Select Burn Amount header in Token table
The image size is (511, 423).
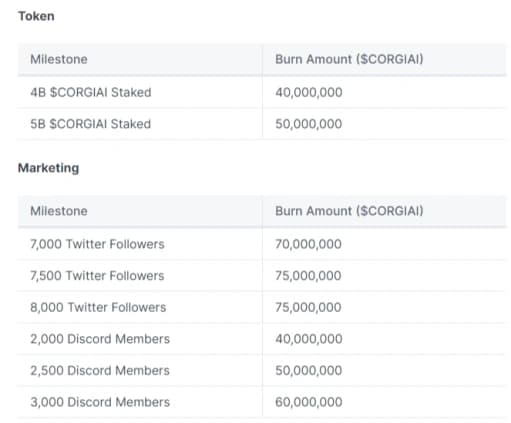(349, 59)
